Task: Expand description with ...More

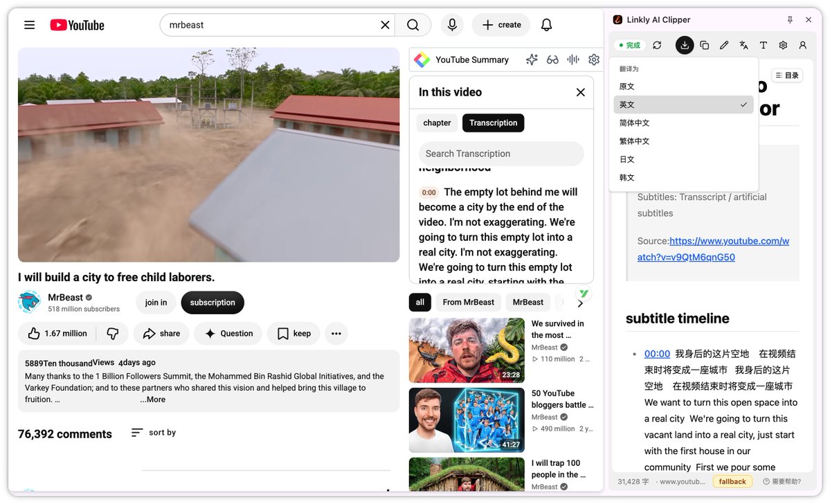Action: point(153,399)
